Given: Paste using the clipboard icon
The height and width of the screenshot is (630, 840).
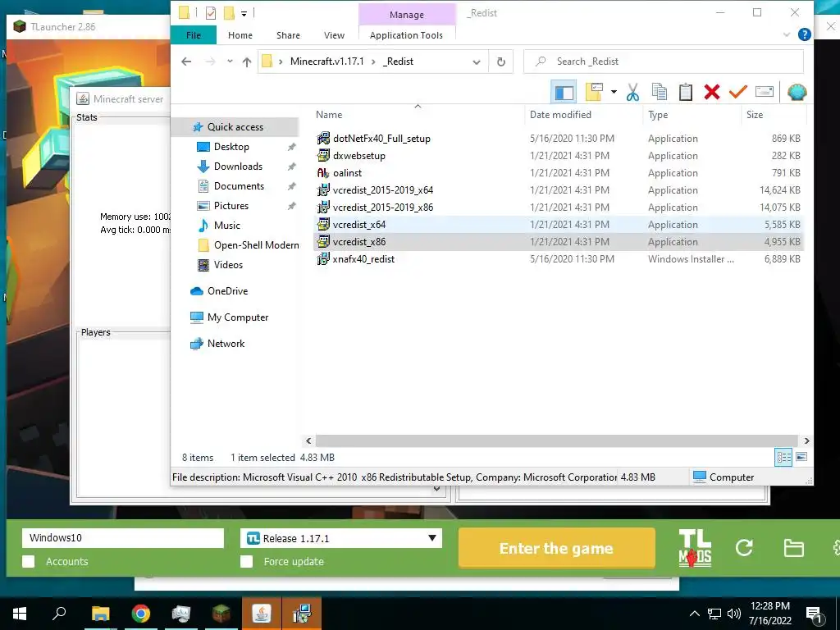Looking at the screenshot, I should (x=686, y=92).
